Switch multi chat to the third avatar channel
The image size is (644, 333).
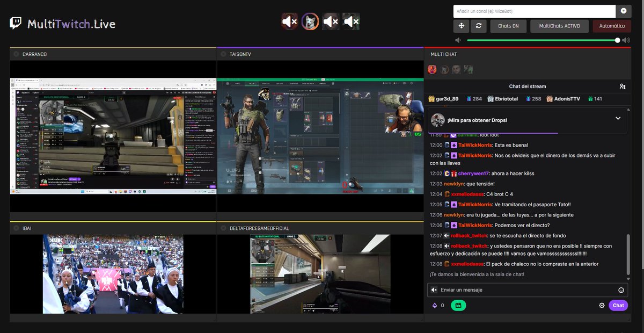(x=456, y=69)
